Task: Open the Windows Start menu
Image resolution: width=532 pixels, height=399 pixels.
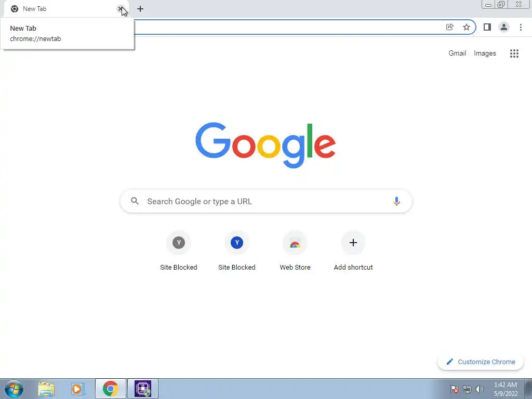Action: 14,389
